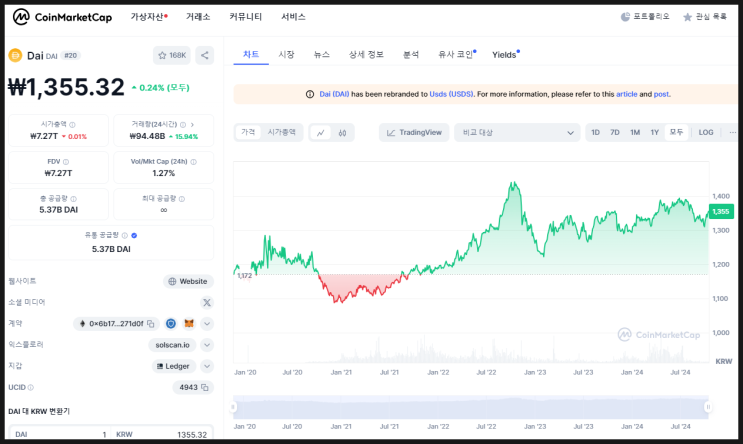Screen dimensions: 743x444
Task: Click the info icon in the rebrand notice
Action: coord(310,94)
